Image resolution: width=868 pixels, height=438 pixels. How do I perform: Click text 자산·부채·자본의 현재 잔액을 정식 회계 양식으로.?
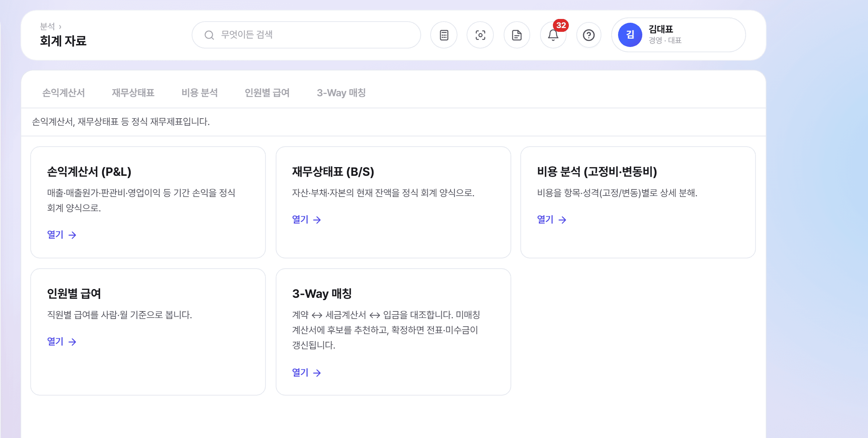coord(383,193)
